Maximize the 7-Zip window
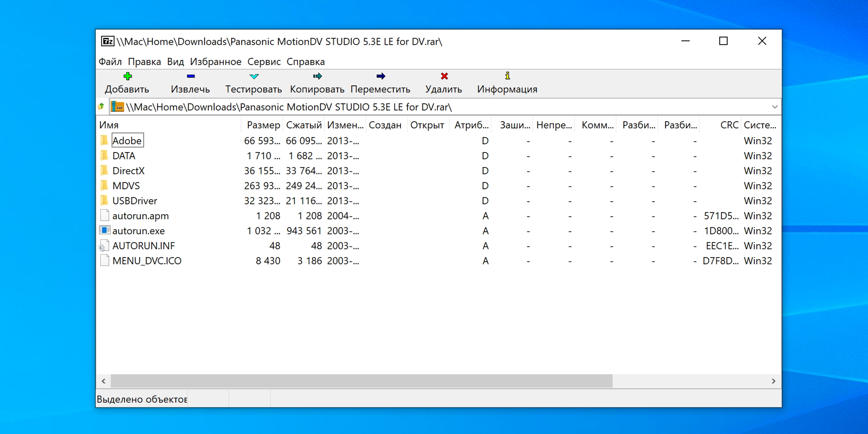Screen dimensions: 868x434 pos(723,41)
